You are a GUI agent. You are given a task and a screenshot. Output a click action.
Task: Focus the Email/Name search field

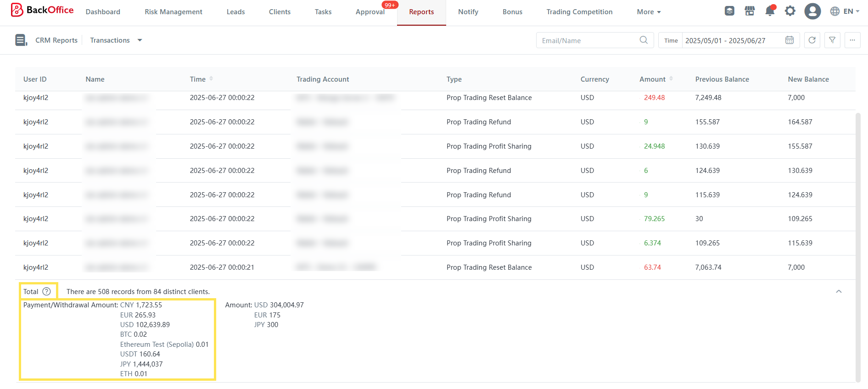click(x=589, y=40)
